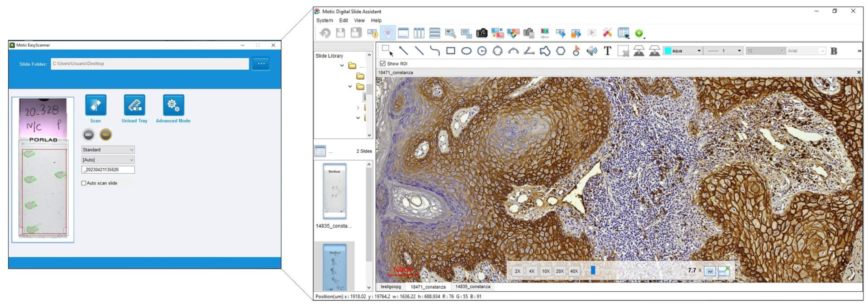Click the camera snapshot icon
The width and height of the screenshot is (868, 307).
click(482, 33)
